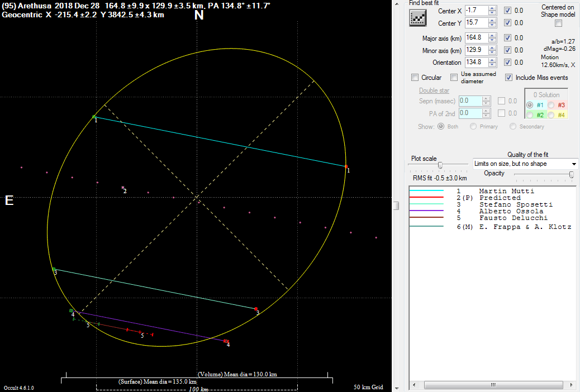Click the "dMag=-0.26" text
Image resolution: width=580 pixels, height=392 pixels.
[560, 49]
